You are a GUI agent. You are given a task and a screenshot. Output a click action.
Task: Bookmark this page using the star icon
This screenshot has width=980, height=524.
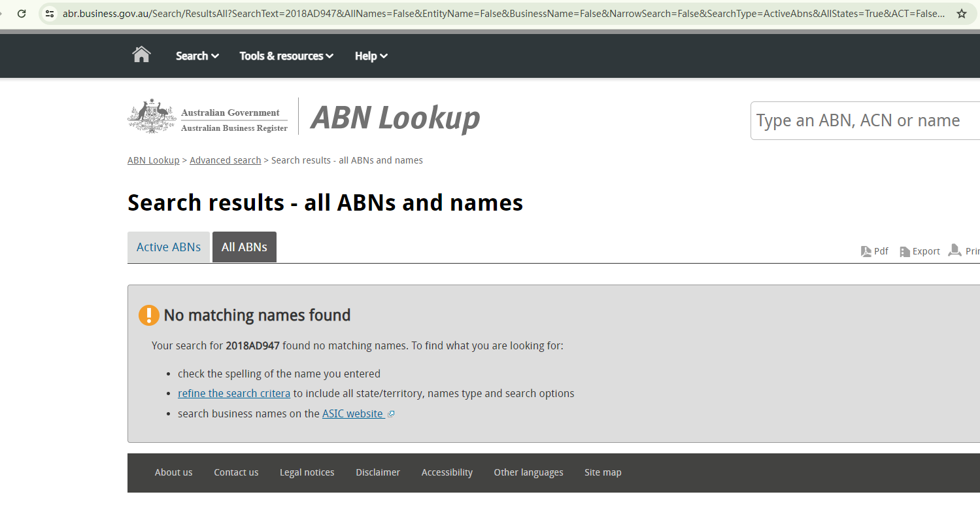pos(961,13)
